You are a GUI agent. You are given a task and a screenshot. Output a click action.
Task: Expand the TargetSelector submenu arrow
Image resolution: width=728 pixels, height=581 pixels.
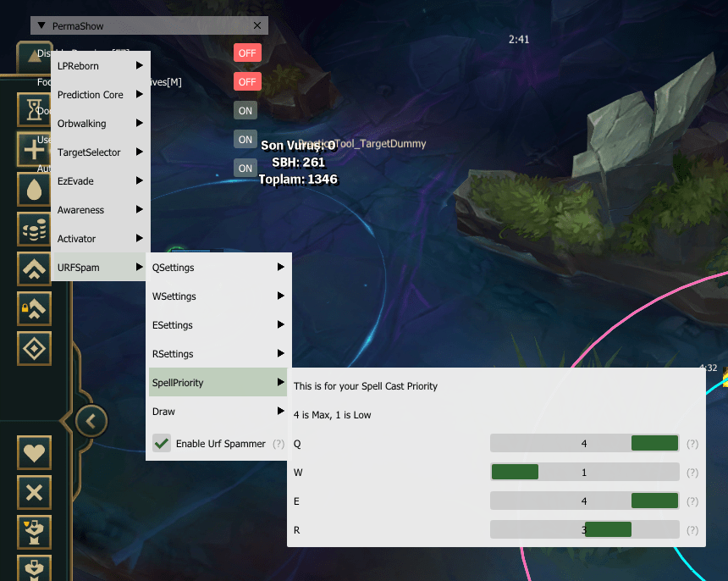coord(140,152)
